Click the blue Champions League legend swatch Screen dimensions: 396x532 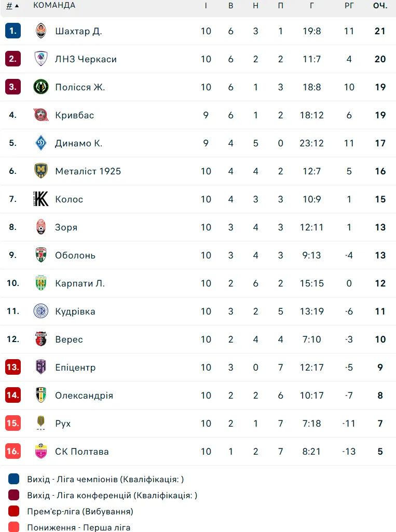point(14,479)
